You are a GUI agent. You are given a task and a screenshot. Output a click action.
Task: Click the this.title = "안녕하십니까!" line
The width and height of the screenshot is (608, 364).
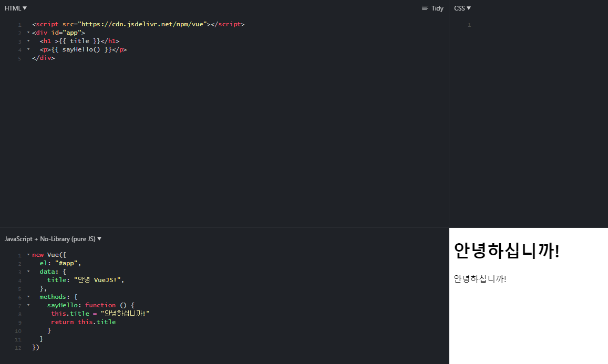[100, 313]
